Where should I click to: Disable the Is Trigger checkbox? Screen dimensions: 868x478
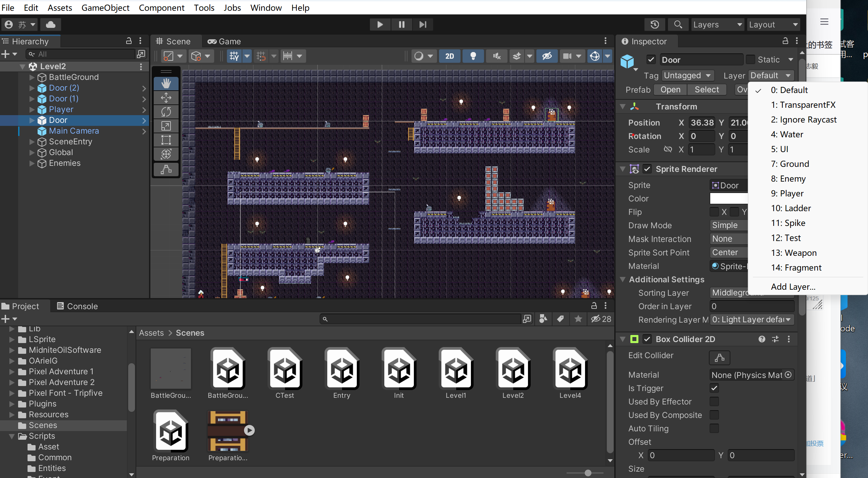[714, 388]
